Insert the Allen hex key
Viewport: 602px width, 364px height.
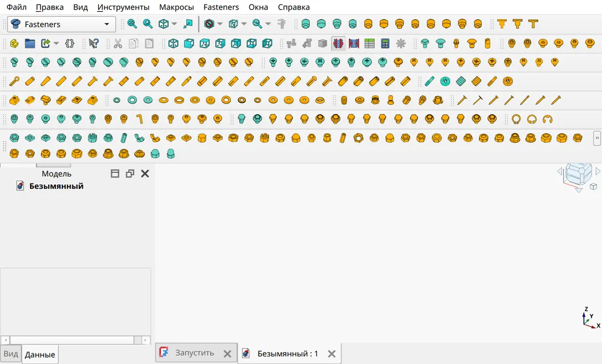click(139, 120)
